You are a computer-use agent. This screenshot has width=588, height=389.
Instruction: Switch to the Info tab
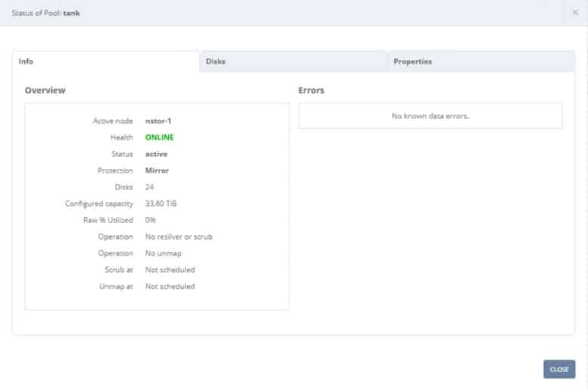(106, 62)
